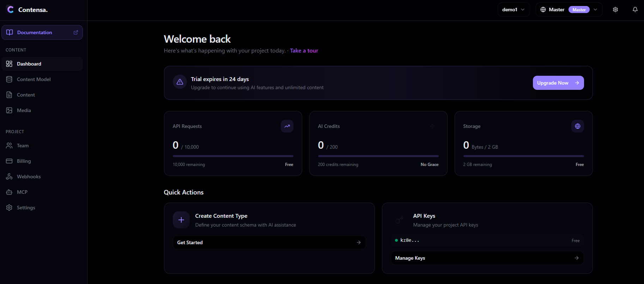Click 'Trial expires in 24 days' text
This screenshot has width=644, height=284.
click(220, 79)
